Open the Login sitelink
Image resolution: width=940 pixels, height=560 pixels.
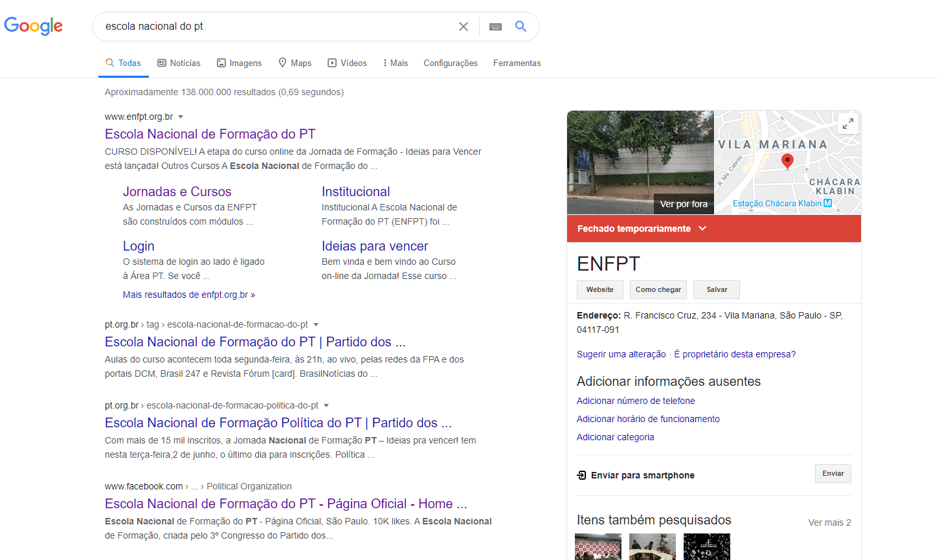139,246
